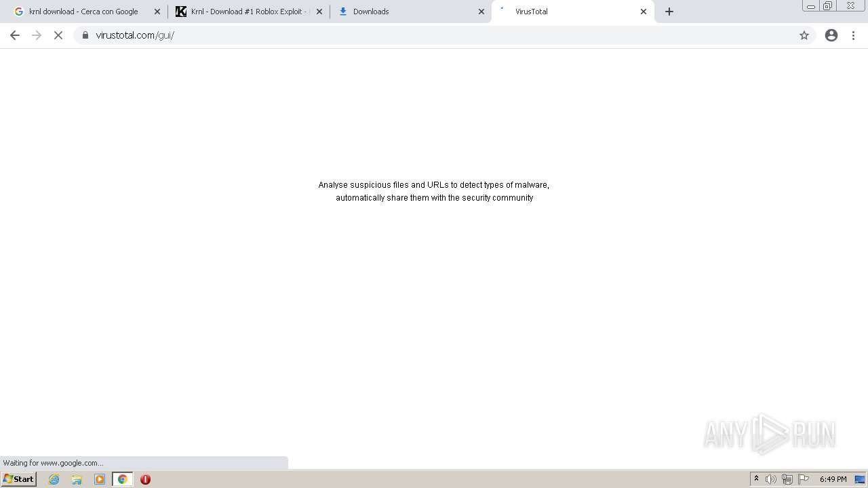868x488 pixels.
Task: Close the krnl download Google tab
Action: pos(157,12)
